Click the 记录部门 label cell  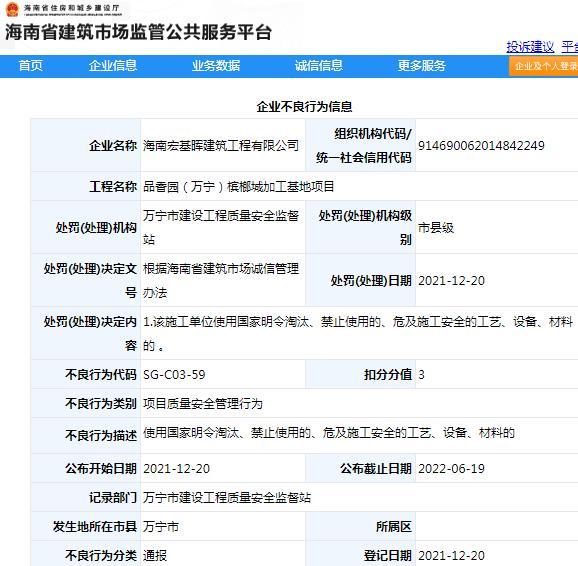pos(86,498)
